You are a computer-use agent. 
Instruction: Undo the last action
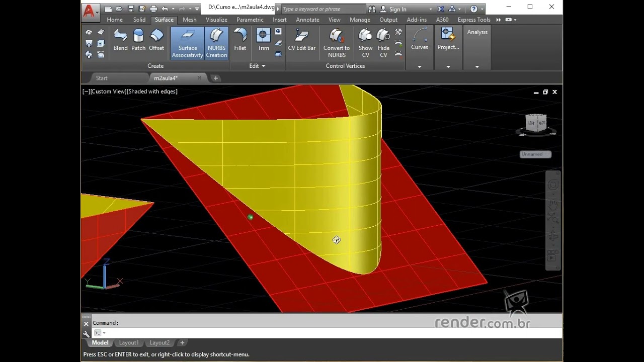click(165, 9)
